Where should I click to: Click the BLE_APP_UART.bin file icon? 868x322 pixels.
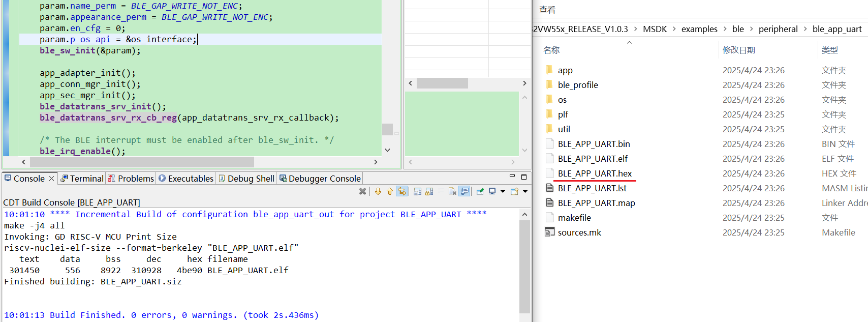coord(549,143)
